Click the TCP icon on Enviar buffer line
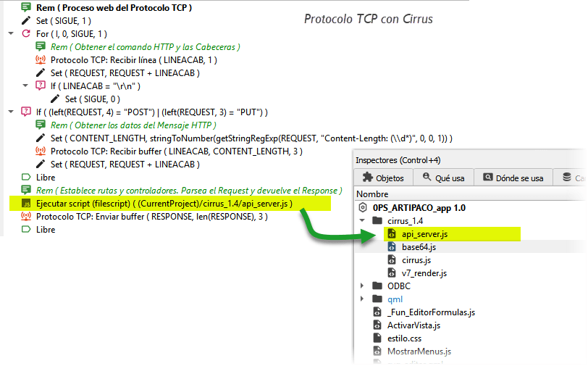 (x=26, y=217)
